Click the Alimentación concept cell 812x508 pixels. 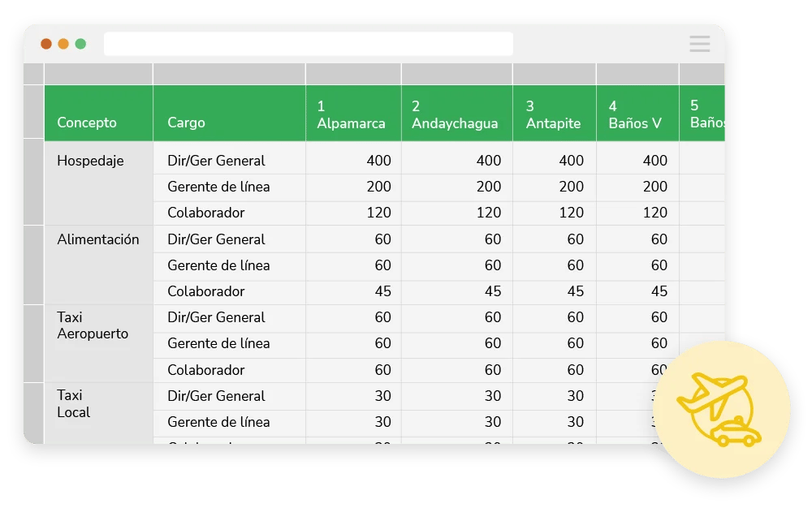coord(99,265)
